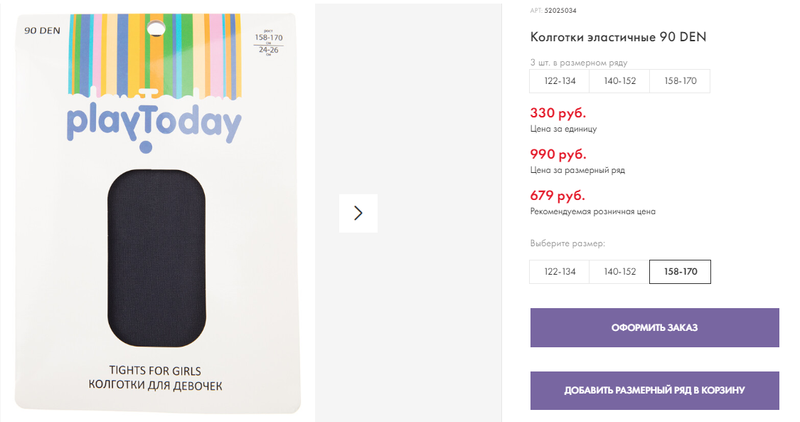Add size row via ДОБАВИТЬ РАЗМЕРНЫЙ РЯД В КОРЗИНУ
Image resolution: width=800 pixels, height=422 pixels.
655,390
